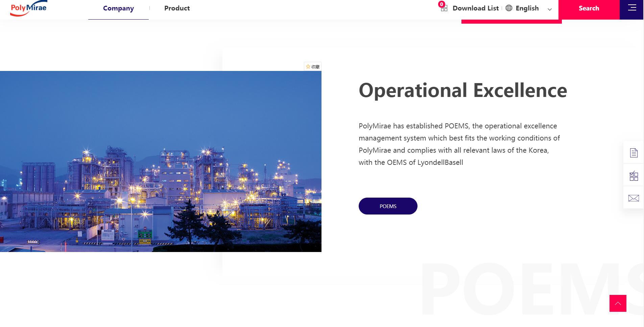Click the back-to-top arrow button
Viewport: 644px width, 327px height.
[x=618, y=303]
